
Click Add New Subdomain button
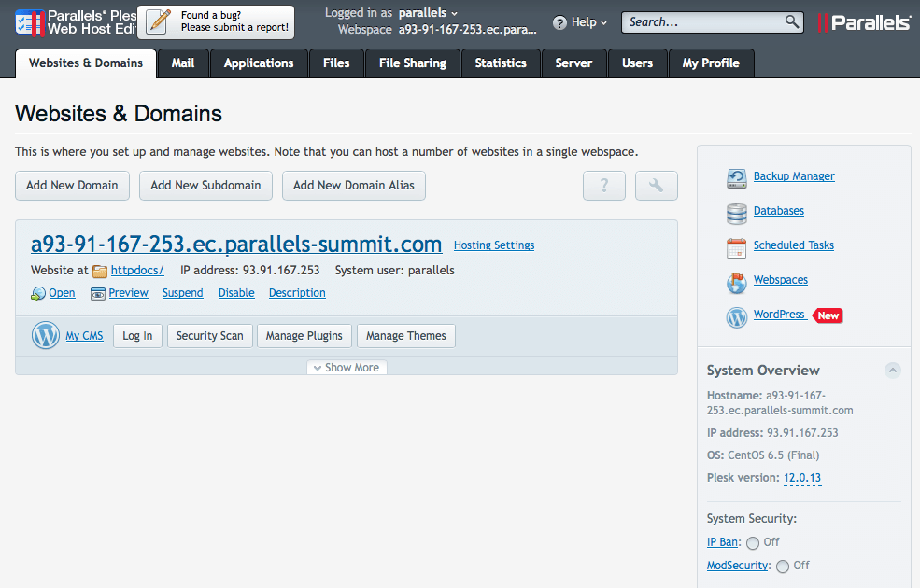tap(205, 186)
